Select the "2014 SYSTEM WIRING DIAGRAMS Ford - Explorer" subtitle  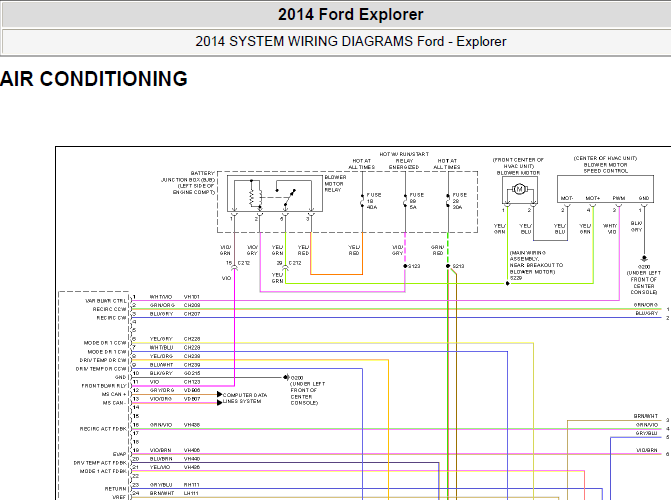click(x=350, y=42)
